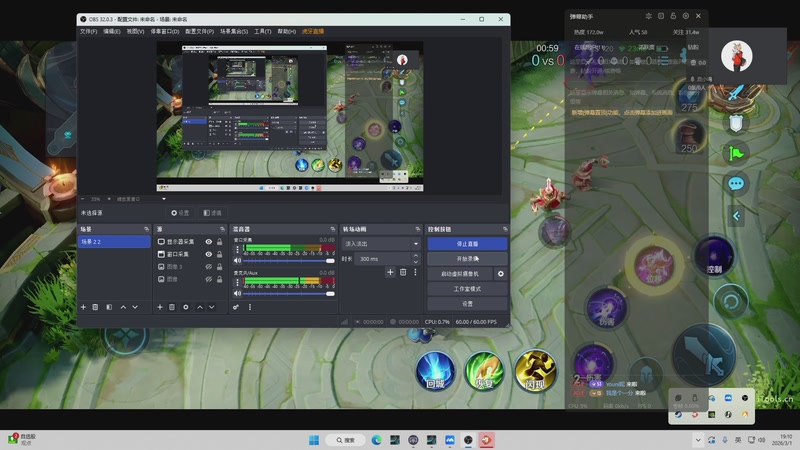800x450 pixels.
Task: Adjust the 麦克风/Aux volume slider
Action: [x=288, y=294]
